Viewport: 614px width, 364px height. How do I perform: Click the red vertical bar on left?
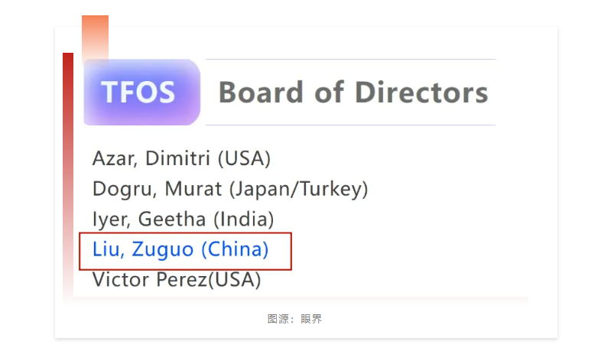[x=68, y=176]
